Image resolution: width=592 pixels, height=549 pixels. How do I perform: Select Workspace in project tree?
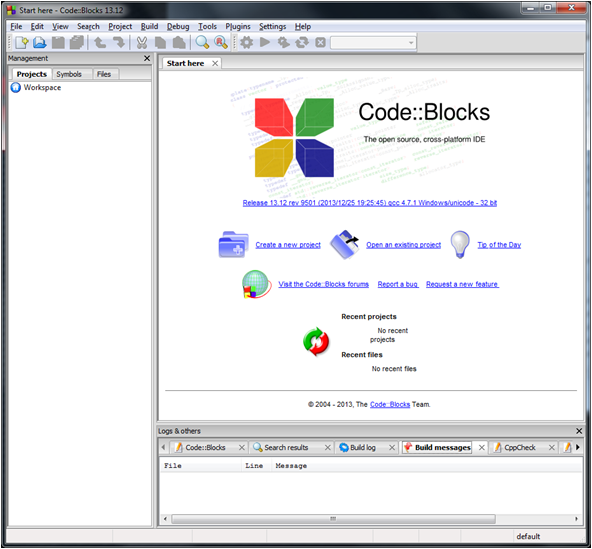click(42, 88)
